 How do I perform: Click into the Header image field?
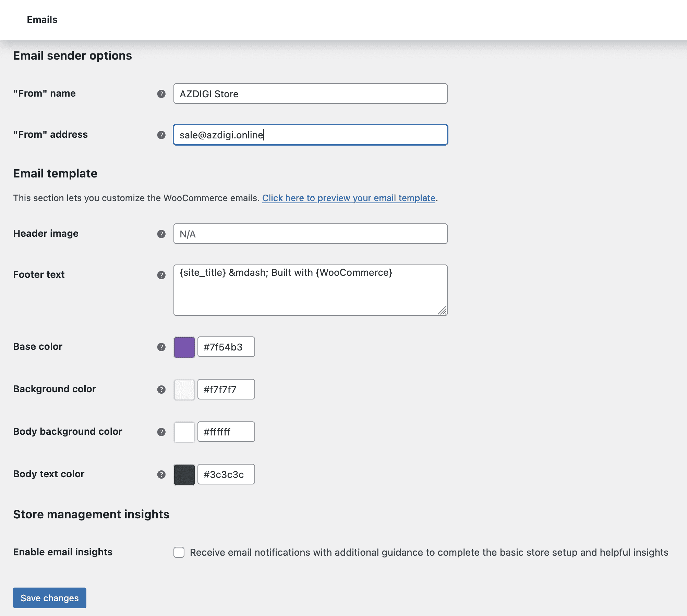[x=310, y=234]
